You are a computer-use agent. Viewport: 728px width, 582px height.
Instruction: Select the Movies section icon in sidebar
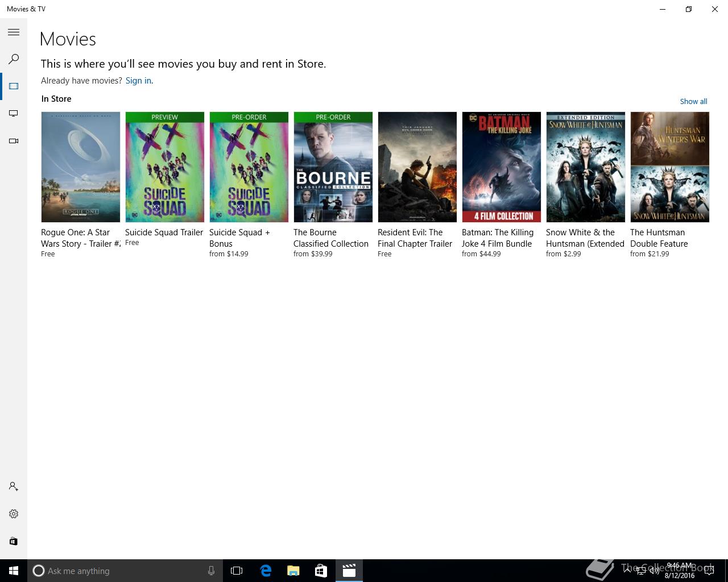14,86
